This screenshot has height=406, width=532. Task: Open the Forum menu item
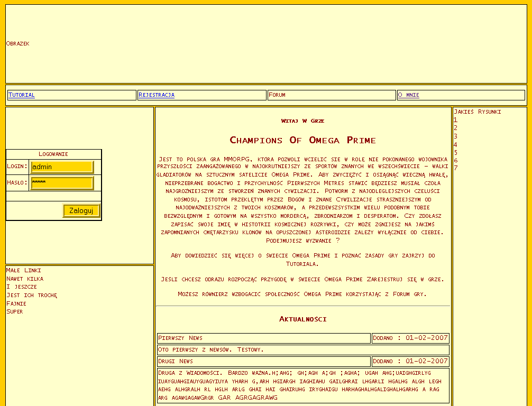277,95
